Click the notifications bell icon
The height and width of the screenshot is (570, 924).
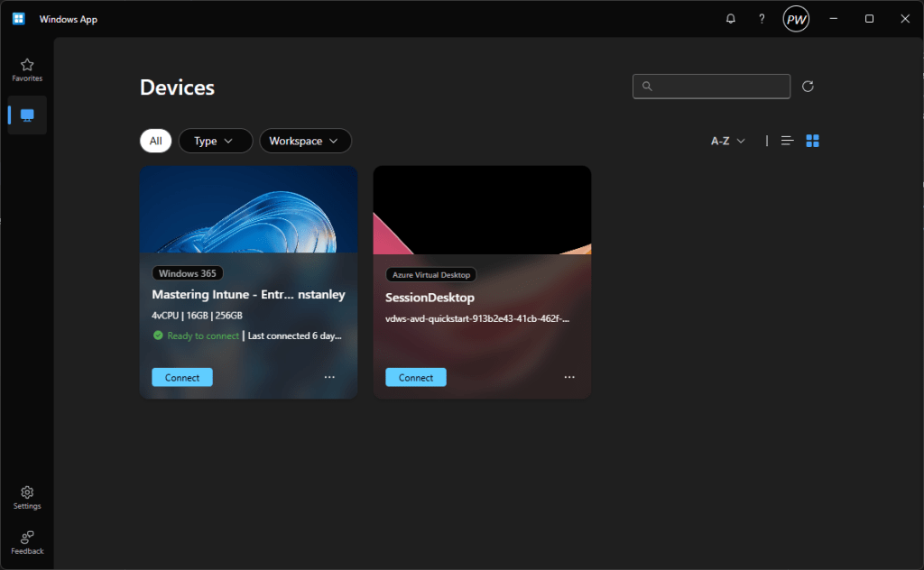point(731,19)
